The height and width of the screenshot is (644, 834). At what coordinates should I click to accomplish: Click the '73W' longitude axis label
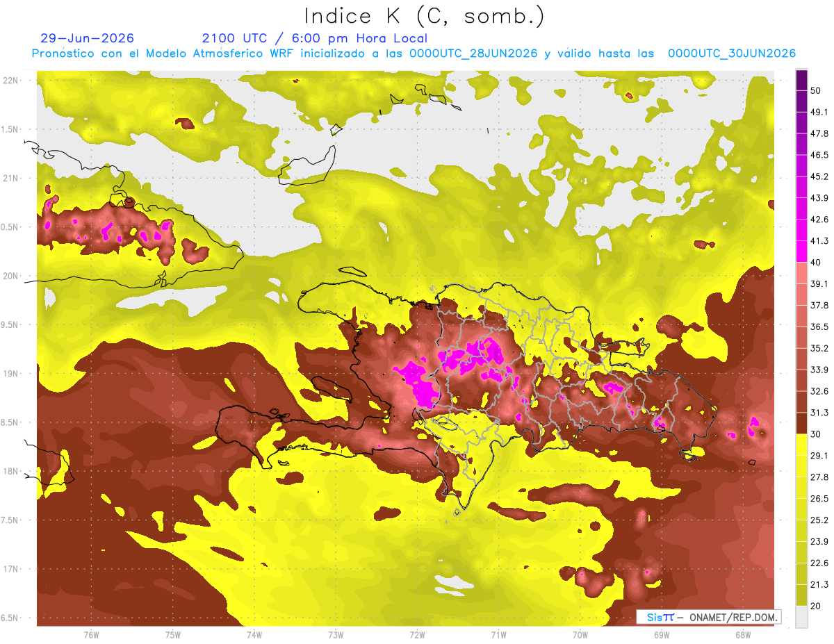pos(336,634)
